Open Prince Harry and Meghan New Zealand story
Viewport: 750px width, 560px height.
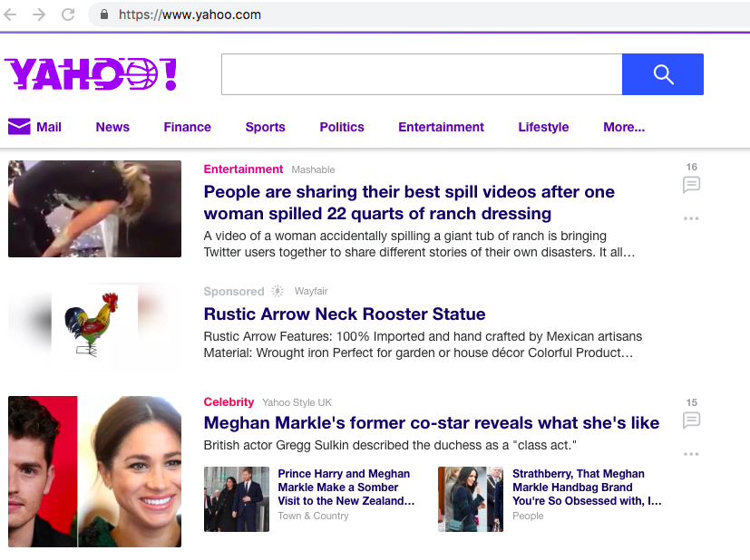346,487
